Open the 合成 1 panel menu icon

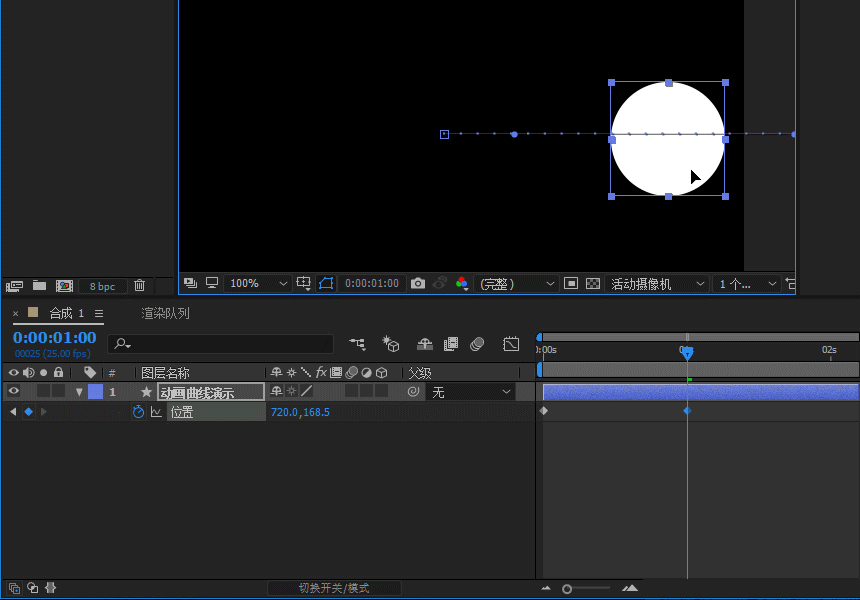(x=99, y=313)
